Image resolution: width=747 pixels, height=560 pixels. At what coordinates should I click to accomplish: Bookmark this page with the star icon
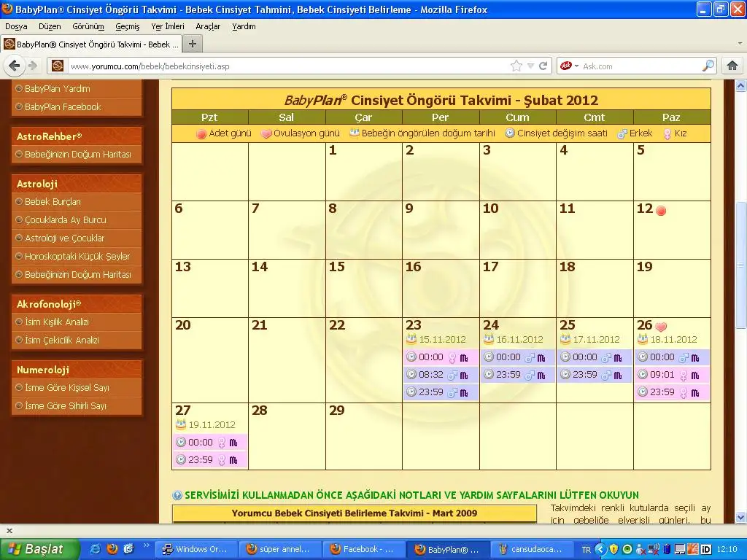(x=516, y=66)
